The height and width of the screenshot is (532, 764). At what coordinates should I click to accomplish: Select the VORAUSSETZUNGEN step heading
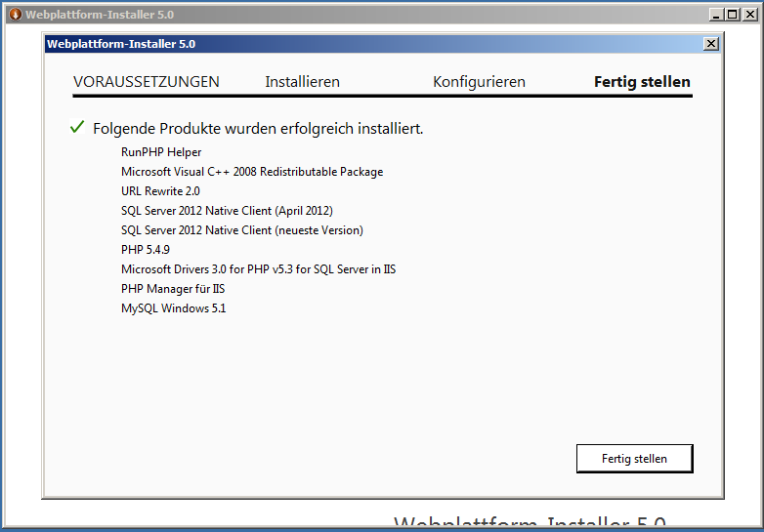(x=147, y=82)
